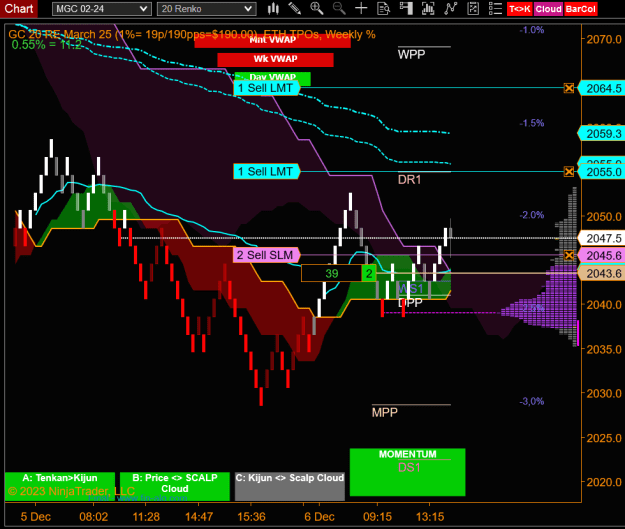Image resolution: width=625 pixels, height=529 pixels.
Task: Open the indicators line icon
Action: [450, 8]
